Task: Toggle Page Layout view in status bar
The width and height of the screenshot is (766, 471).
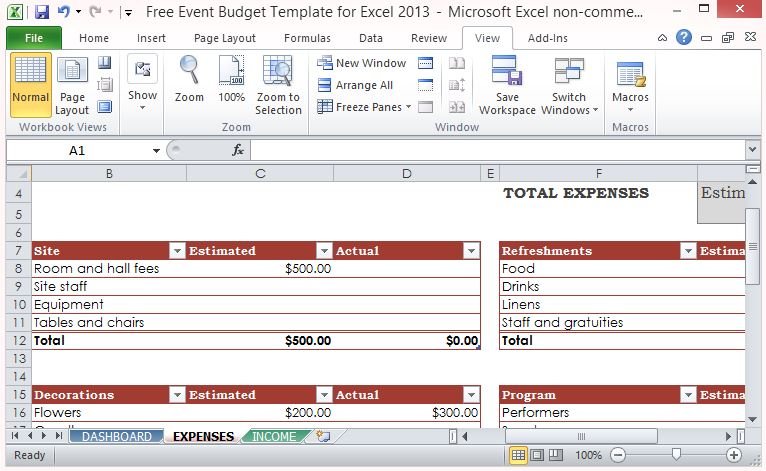Action: 538,455
